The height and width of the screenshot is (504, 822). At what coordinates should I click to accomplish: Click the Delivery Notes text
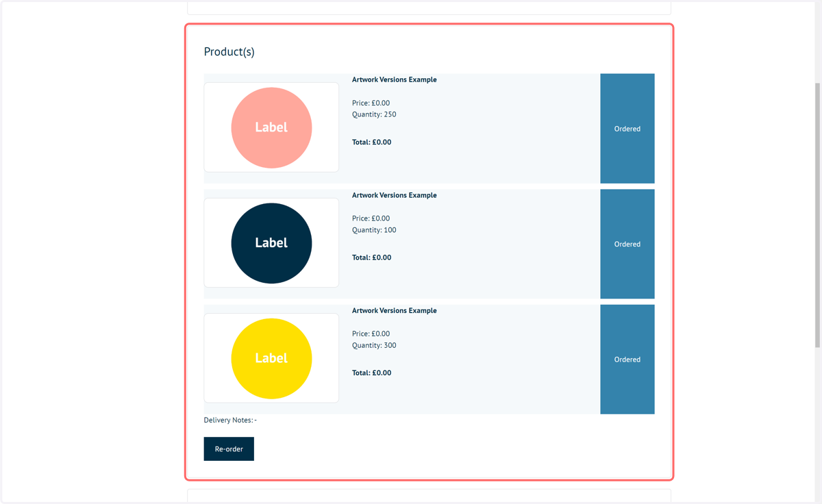[230, 420]
